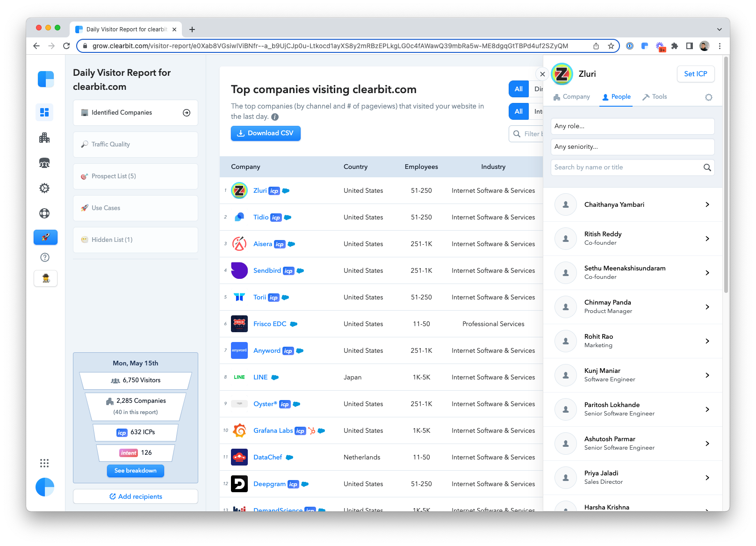Image resolution: width=756 pixels, height=546 pixels.
Task: Click the See breakdown button
Action: 136,471
